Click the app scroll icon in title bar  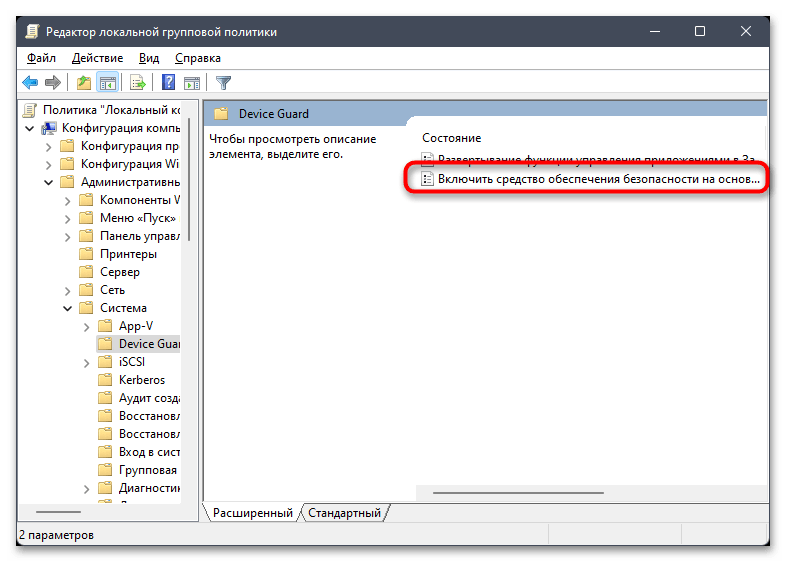(x=32, y=32)
